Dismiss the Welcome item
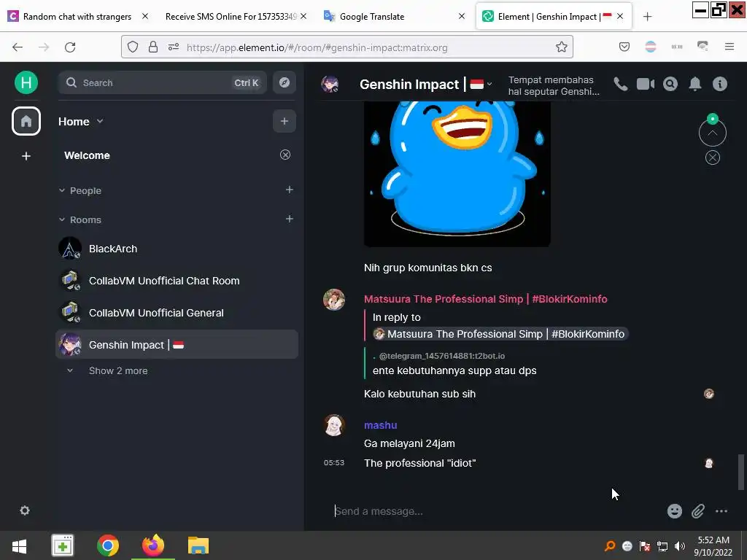The width and height of the screenshot is (747, 560). pyautogui.click(x=285, y=155)
